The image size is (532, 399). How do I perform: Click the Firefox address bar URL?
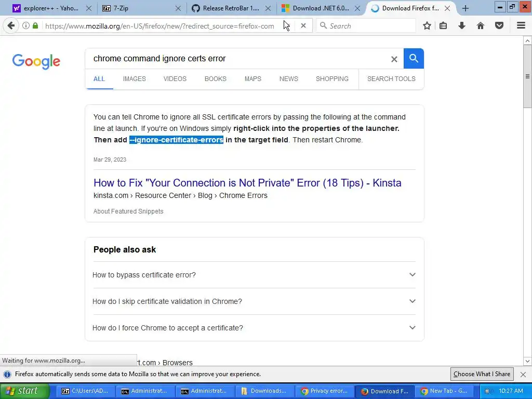coord(159,26)
